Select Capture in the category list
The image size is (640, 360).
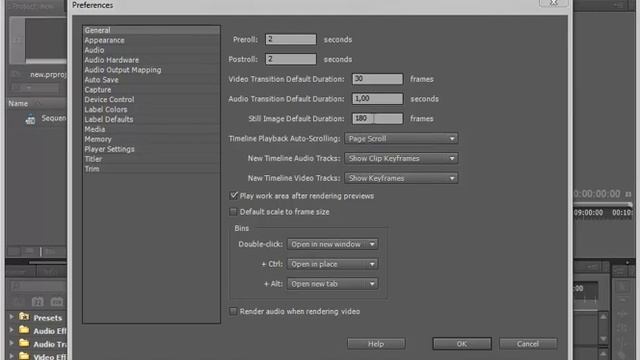pyautogui.click(x=151, y=89)
